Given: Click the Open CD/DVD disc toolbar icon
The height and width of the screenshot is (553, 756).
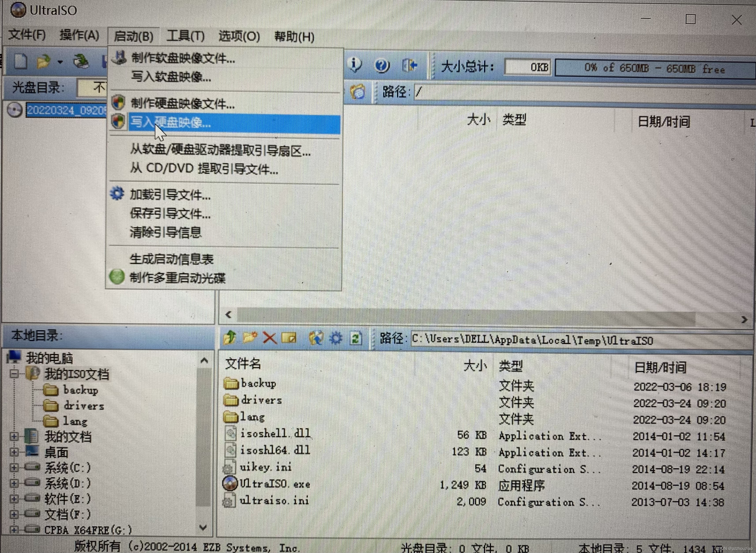Looking at the screenshot, I should pos(81,62).
